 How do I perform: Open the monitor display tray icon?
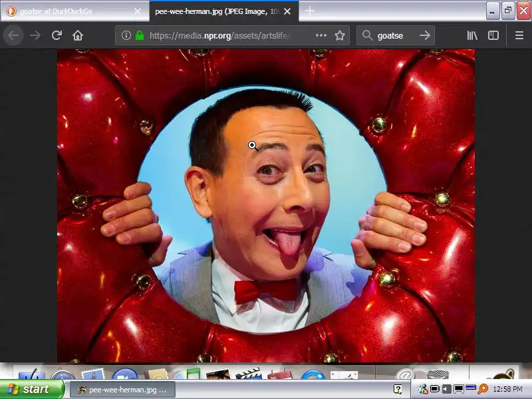click(x=458, y=389)
